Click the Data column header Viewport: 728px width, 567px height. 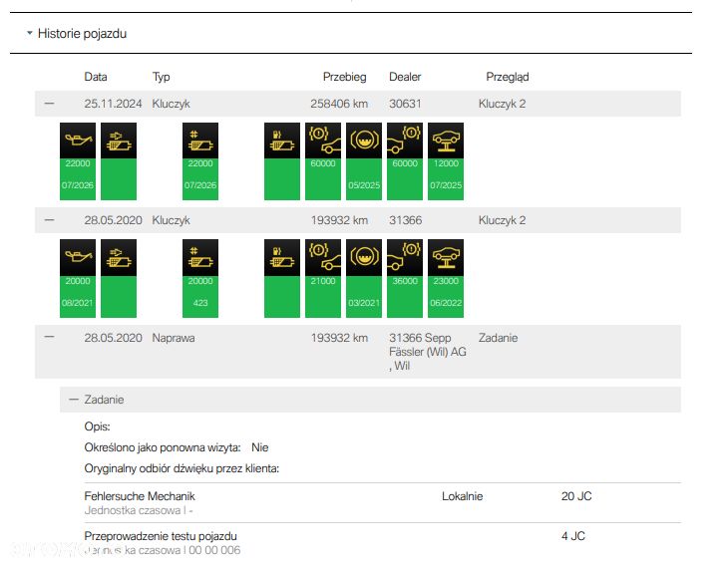tap(96, 77)
